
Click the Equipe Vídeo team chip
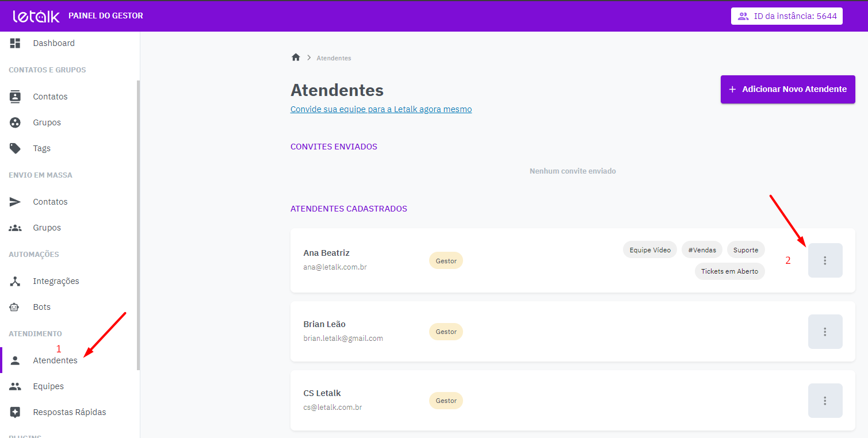[650, 250]
